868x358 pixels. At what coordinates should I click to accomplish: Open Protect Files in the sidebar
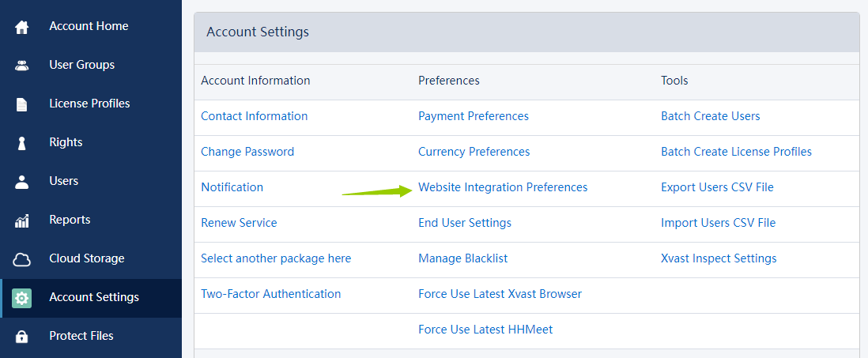pyautogui.click(x=81, y=336)
